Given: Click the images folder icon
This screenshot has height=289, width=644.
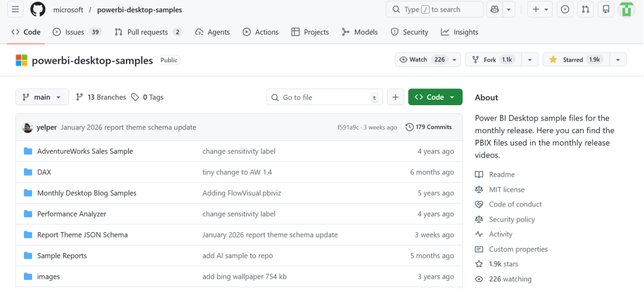Looking at the screenshot, I should point(28,276).
